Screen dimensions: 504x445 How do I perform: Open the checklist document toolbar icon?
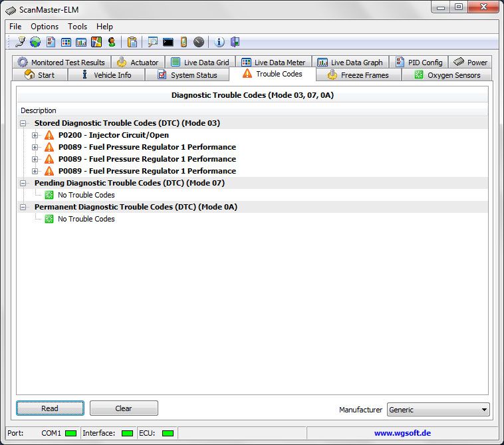(51, 42)
